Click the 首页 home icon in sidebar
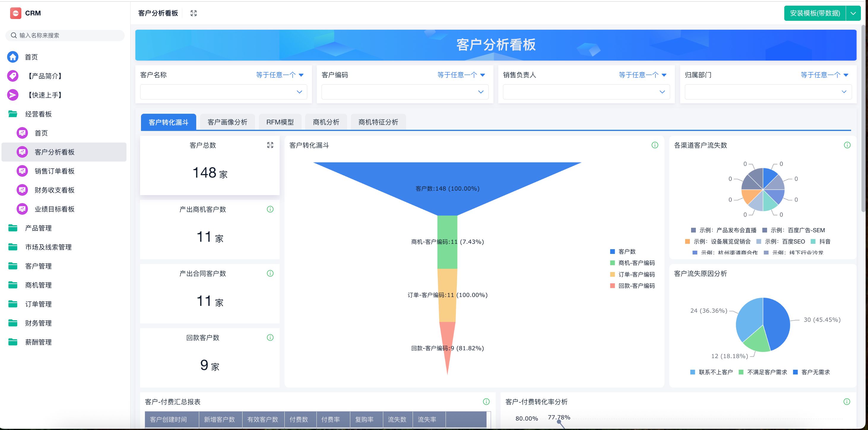 coord(13,57)
